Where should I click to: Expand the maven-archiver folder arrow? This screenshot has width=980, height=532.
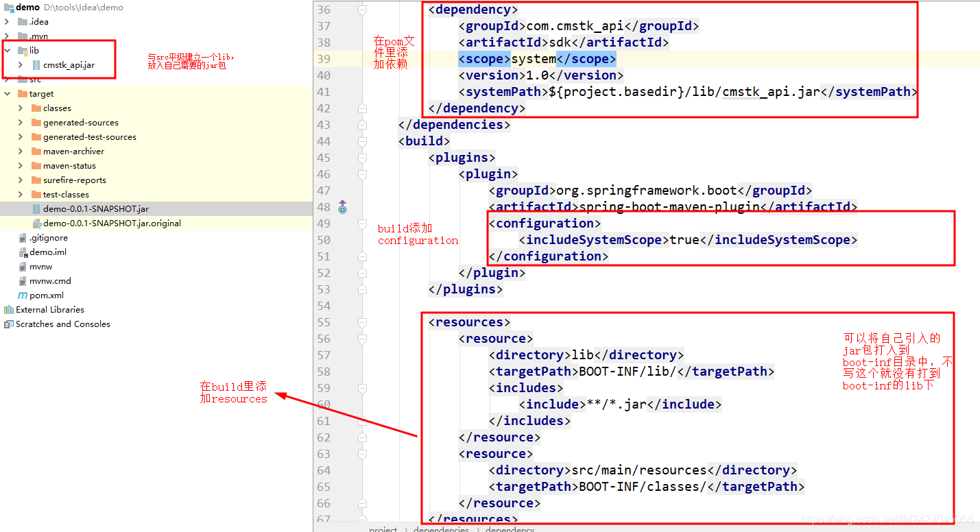21,152
